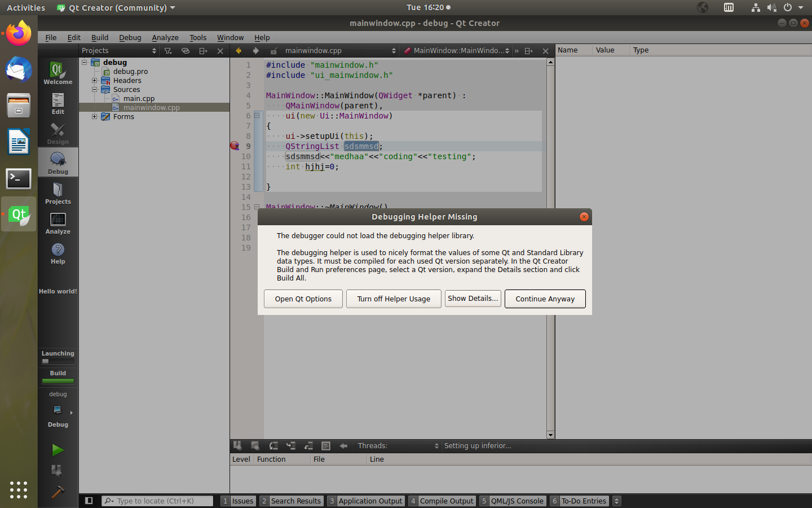Open the Help mode icon
This screenshot has height=508, width=812.
click(58, 253)
